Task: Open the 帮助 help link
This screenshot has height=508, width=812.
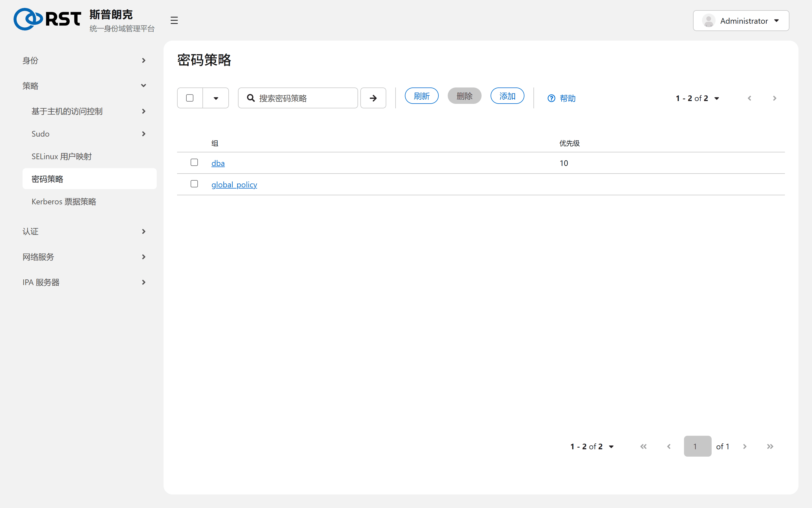Action: (x=562, y=98)
